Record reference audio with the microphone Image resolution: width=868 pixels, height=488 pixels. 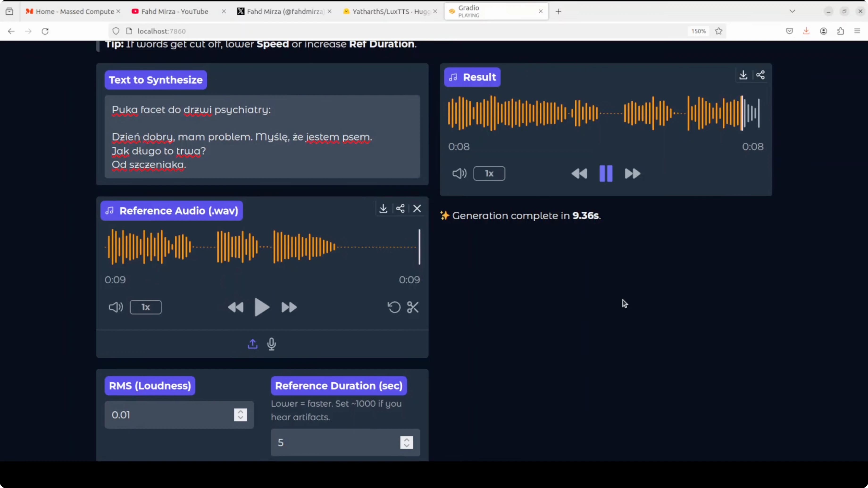tap(271, 344)
